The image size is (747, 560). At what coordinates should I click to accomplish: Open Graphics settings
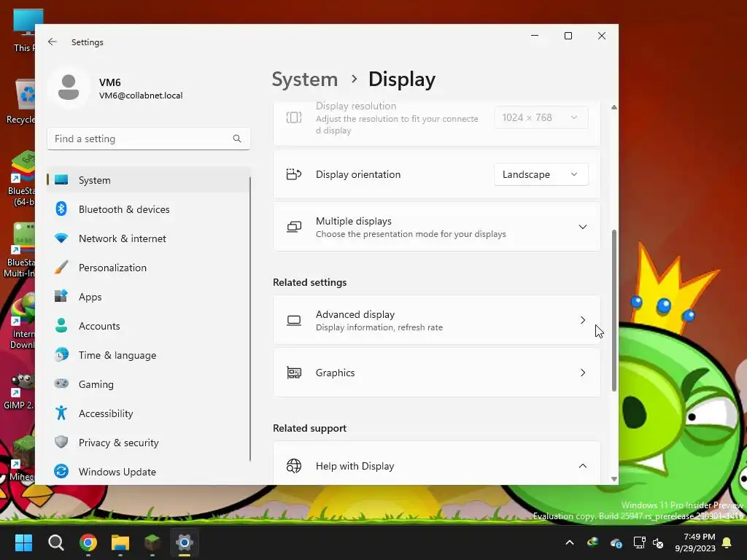point(436,373)
